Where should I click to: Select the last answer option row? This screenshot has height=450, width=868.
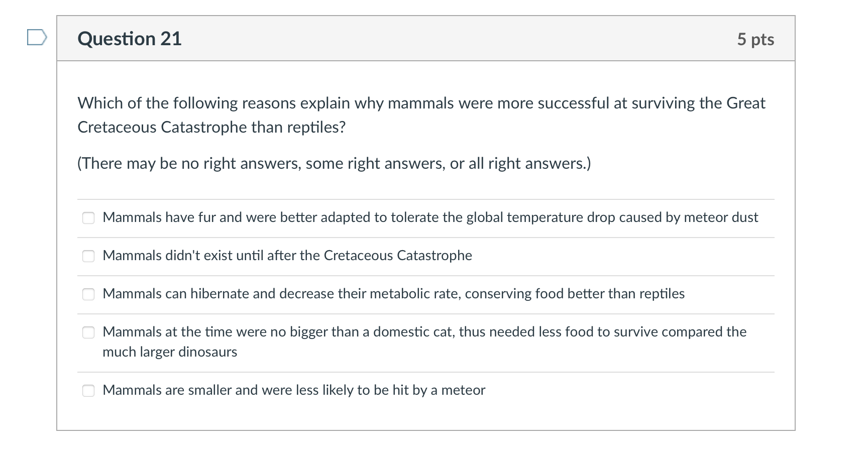pos(293,390)
